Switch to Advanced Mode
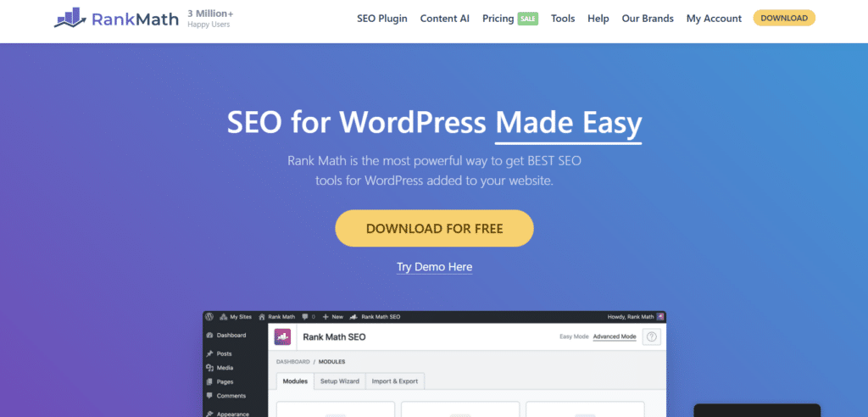Viewport: 868px width, 417px height. pos(615,336)
